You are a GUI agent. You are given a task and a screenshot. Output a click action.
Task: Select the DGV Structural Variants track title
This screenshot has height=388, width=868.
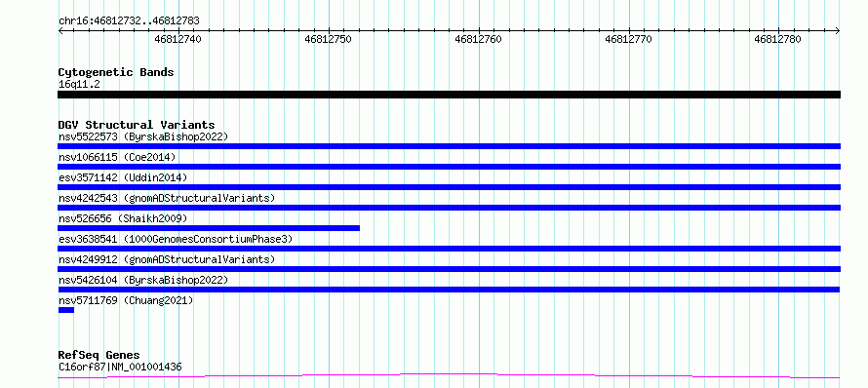click(x=137, y=125)
